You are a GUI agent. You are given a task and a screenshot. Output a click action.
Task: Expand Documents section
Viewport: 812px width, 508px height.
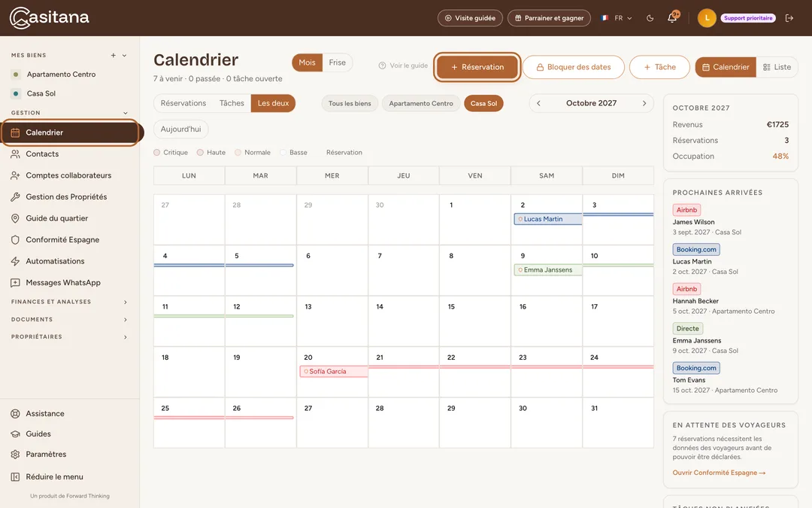[69, 319]
